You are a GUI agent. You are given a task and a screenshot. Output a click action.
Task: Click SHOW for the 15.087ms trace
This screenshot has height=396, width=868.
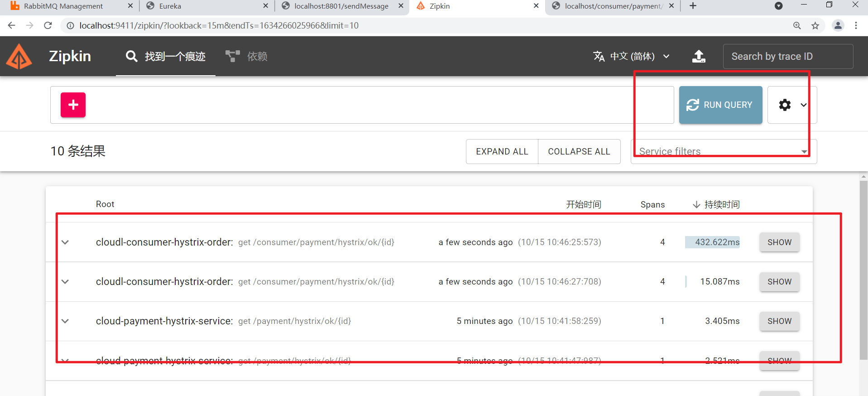[x=779, y=282]
